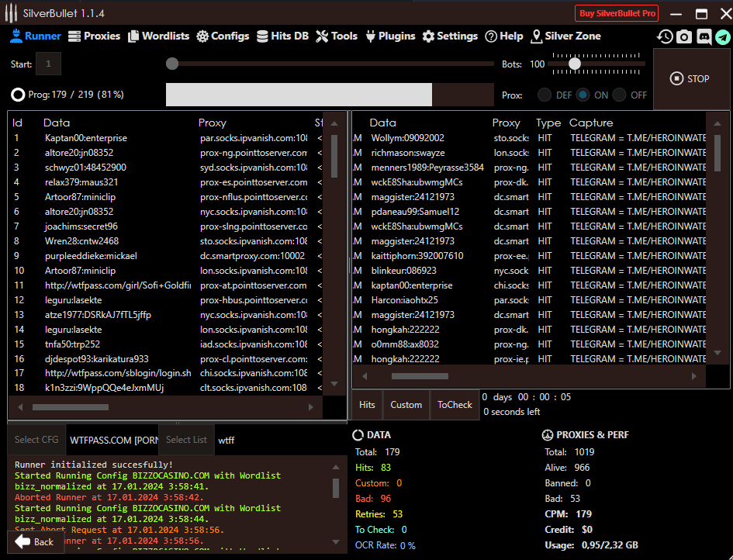Switch to the Configs menu
Image resolution: width=733 pixels, height=560 pixels.
point(223,36)
